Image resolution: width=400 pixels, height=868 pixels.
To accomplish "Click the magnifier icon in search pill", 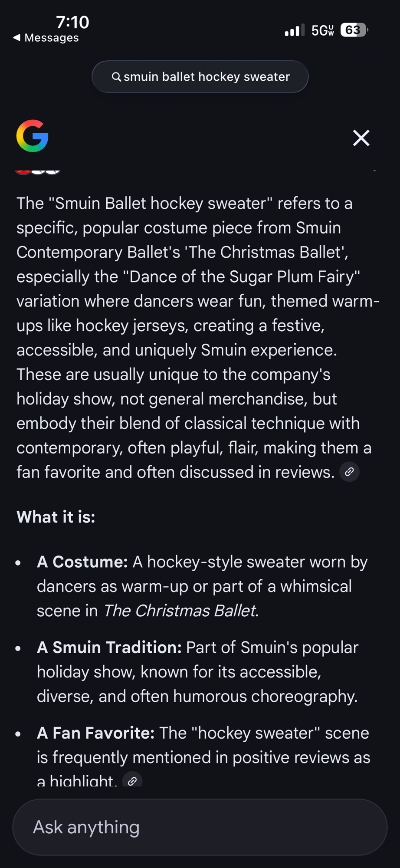I will (116, 77).
